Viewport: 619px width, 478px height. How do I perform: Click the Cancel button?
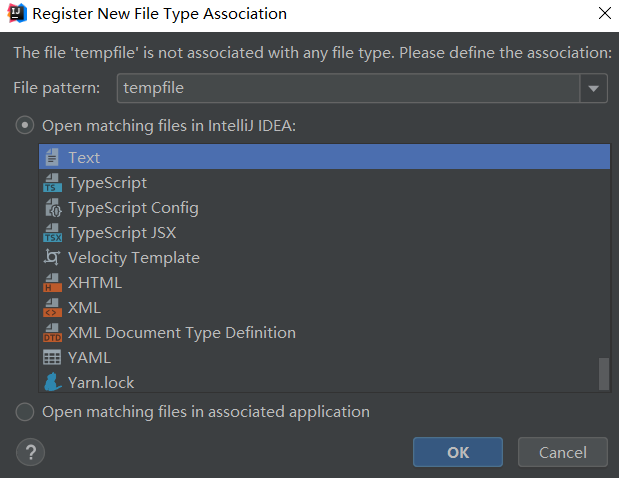coord(563,452)
